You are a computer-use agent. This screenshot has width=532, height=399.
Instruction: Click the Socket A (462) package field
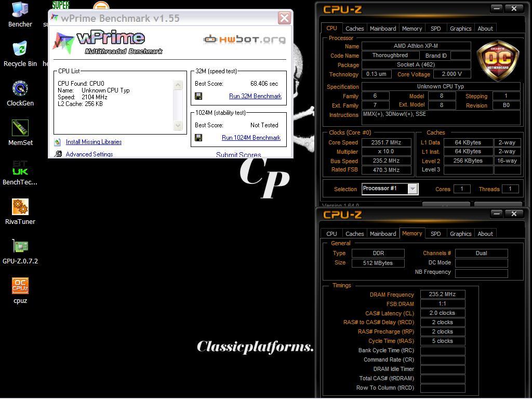(416, 64)
